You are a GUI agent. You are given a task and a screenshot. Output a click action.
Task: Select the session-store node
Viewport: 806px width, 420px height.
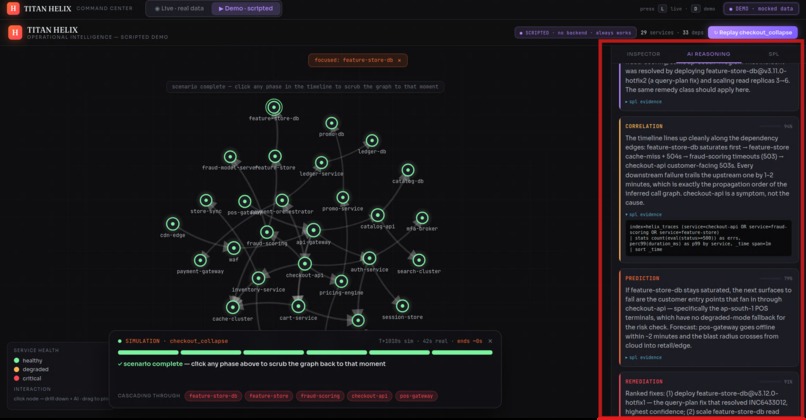point(402,306)
